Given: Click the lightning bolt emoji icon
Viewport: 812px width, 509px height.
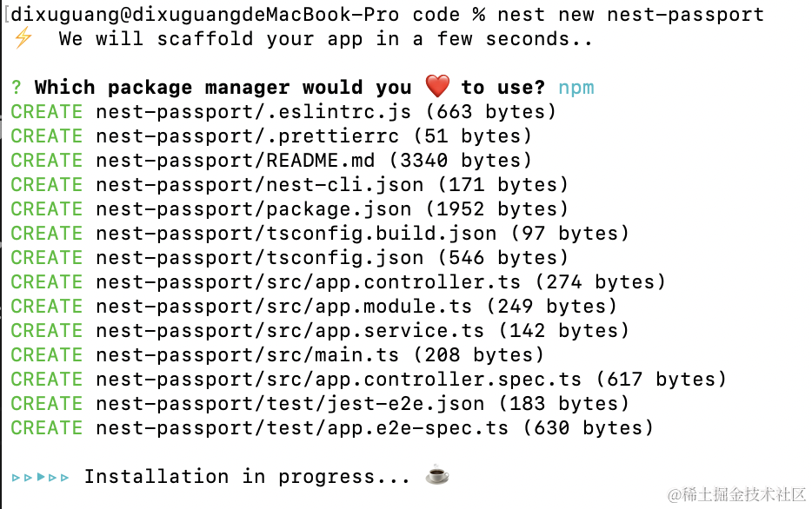Looking at the screenshot, I should [22, 39].
